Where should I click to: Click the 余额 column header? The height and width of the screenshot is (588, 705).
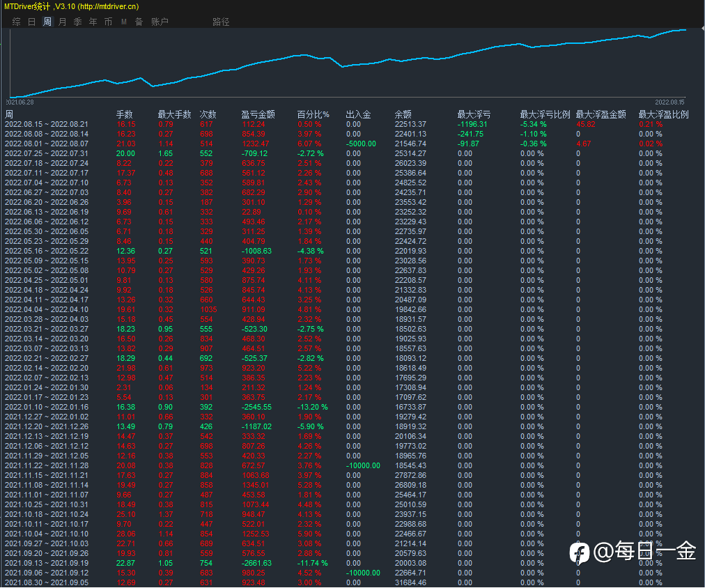tap(403, 115)
